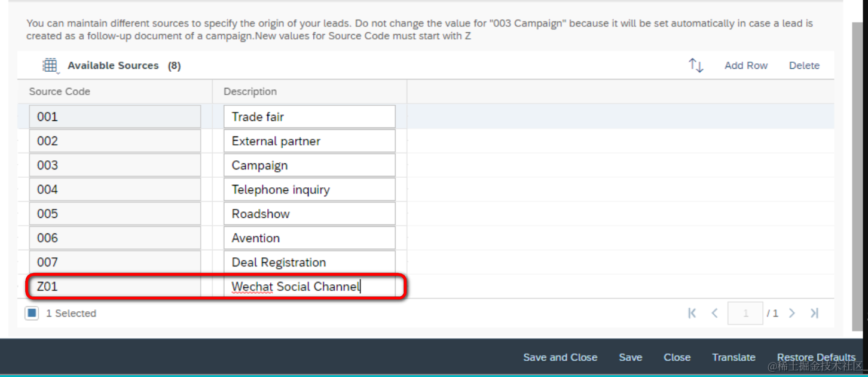Click the page number input field
The image size is (868, 377).
tap(745, 314)
